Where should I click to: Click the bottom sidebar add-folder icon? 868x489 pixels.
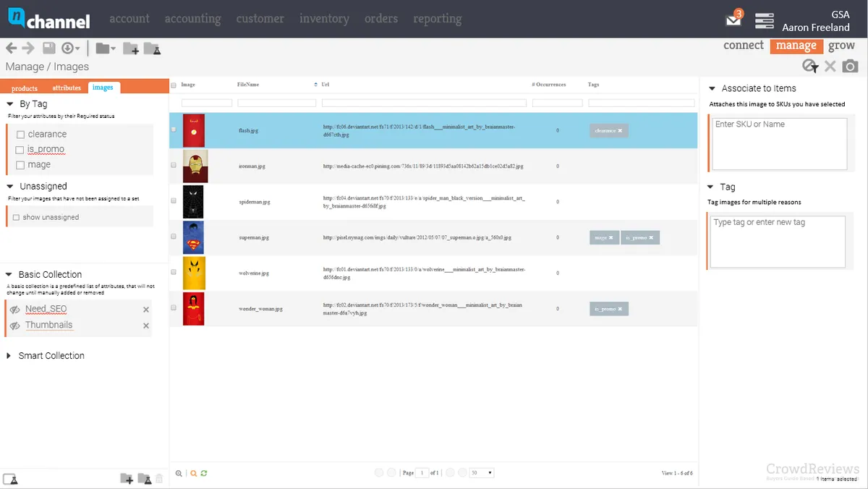point(127,478)
